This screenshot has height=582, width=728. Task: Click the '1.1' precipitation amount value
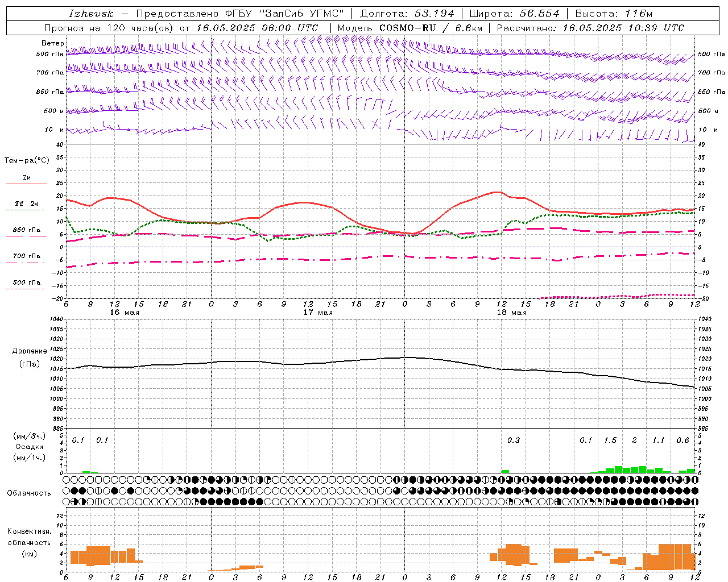[658, 440]
